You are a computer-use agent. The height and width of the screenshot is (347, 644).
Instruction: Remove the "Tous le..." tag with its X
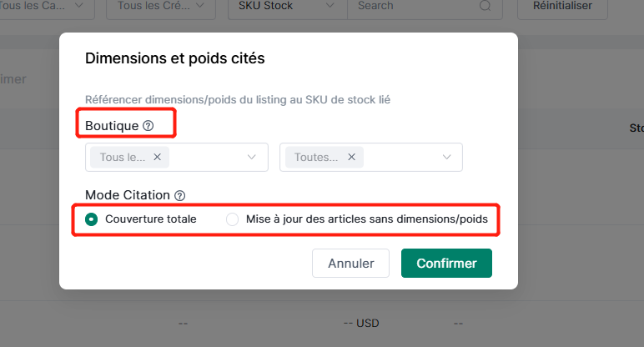[x=158, y=157]
